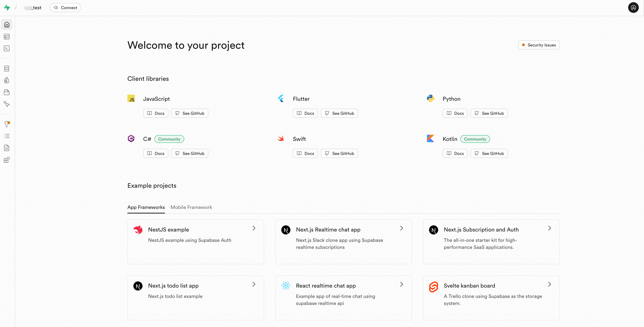Click the "Example projects" heading

[152, 186]
